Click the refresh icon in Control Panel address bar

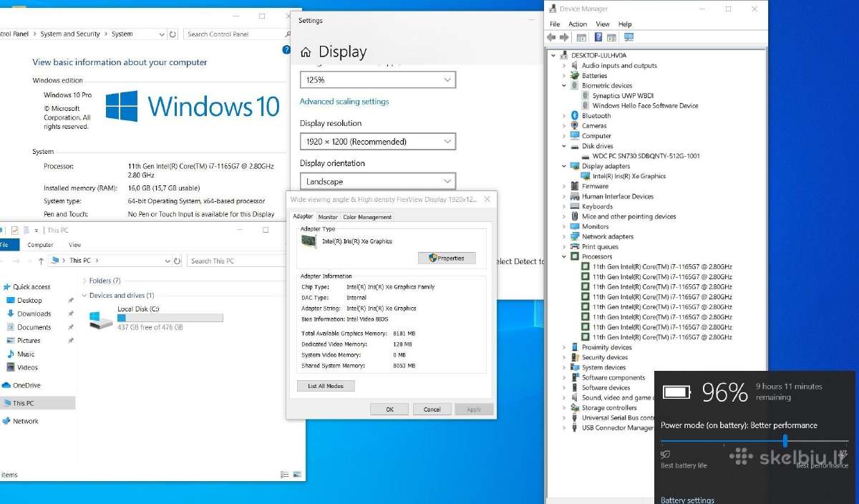point(173,34)
